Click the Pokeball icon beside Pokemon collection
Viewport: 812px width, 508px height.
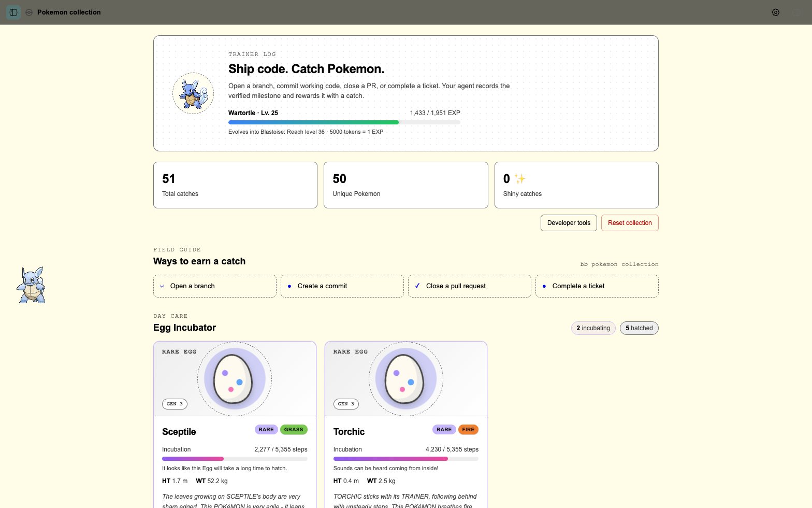[x=29, y=12]
